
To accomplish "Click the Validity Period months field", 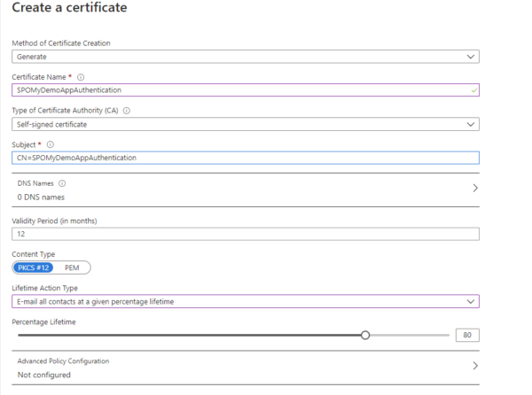I will (246, 234).
